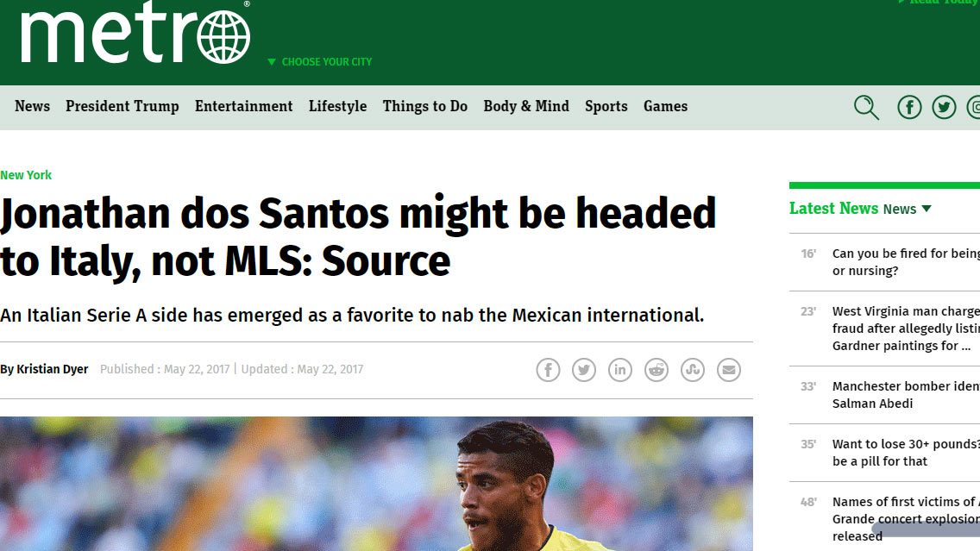Share article on Reddit
The image size is (980, 551).
pos(656,370)
